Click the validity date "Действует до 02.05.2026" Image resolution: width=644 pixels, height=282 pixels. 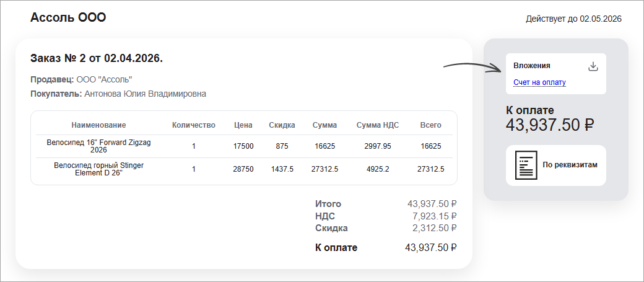pos(573,19)
